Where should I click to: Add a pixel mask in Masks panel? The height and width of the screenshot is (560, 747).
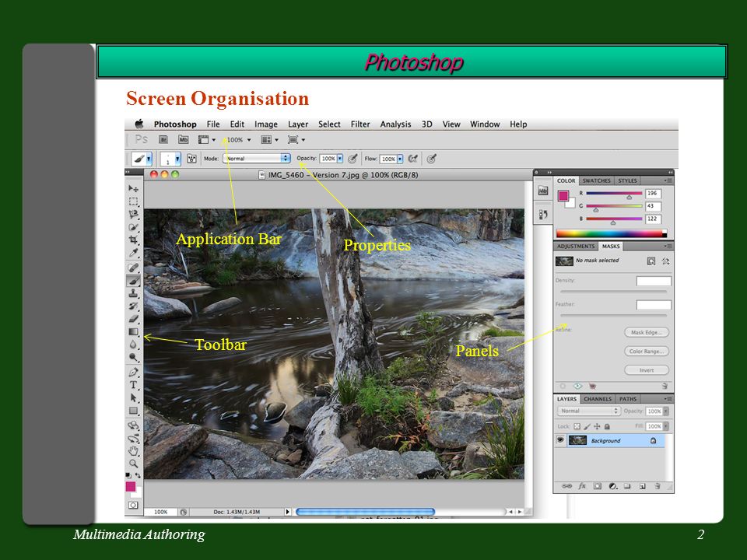click(x=651, y=261)
